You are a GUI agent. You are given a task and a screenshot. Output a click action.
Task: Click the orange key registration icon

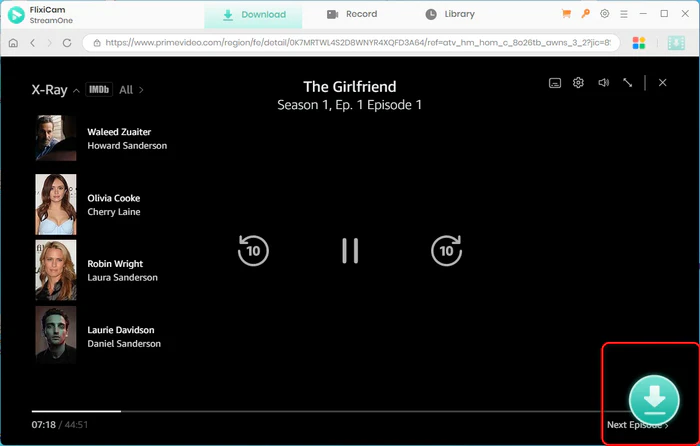pyautogui.click(x=586, y=14)
